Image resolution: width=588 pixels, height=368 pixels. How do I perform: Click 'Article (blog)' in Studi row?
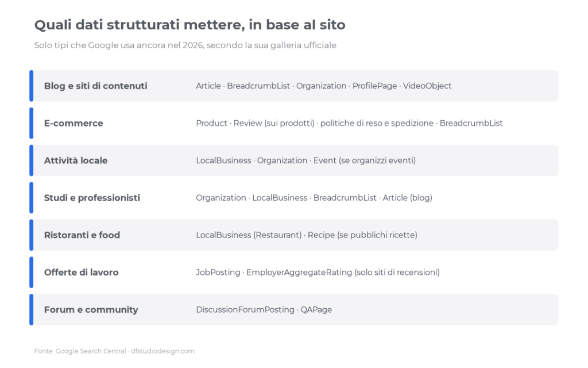(407, 198)
